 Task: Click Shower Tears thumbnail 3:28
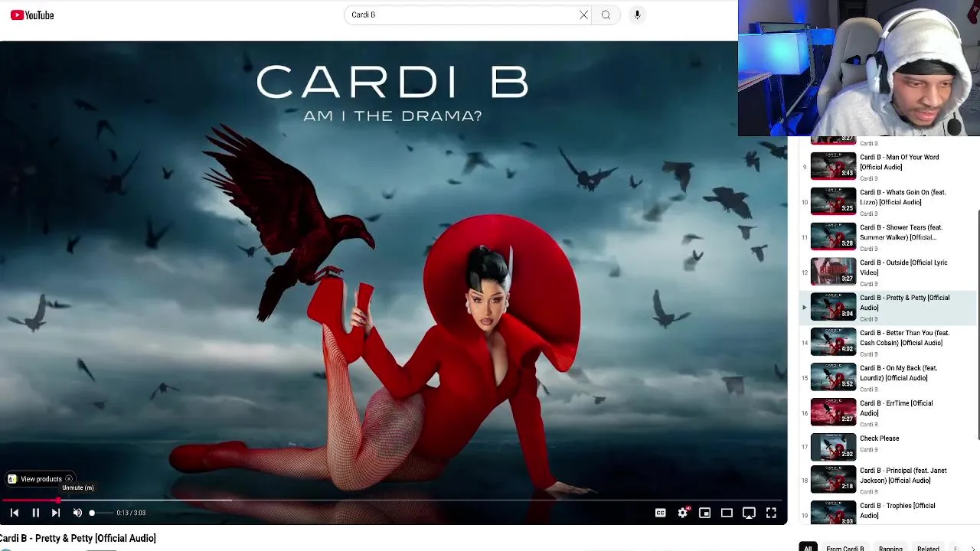[833, 236]
